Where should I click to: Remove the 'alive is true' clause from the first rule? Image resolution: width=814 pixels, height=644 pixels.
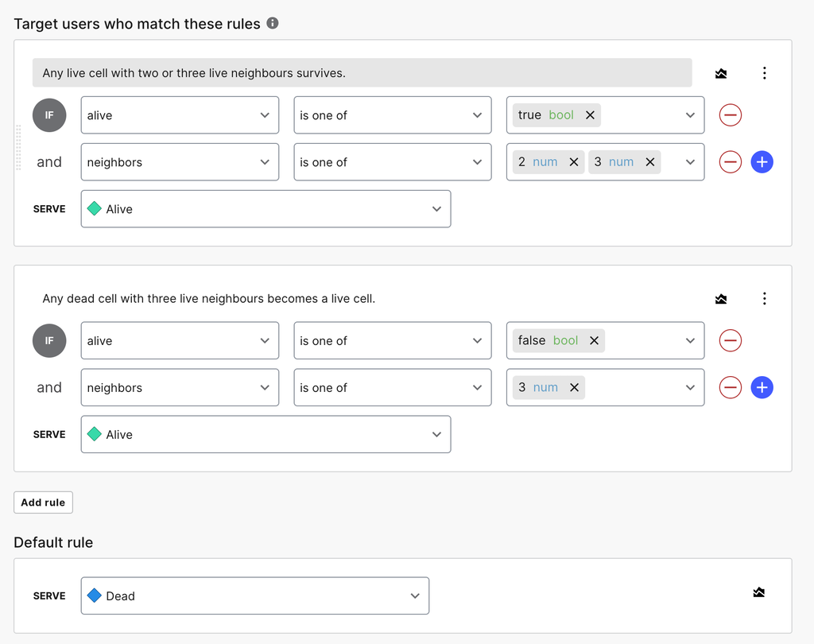[730, 115]
